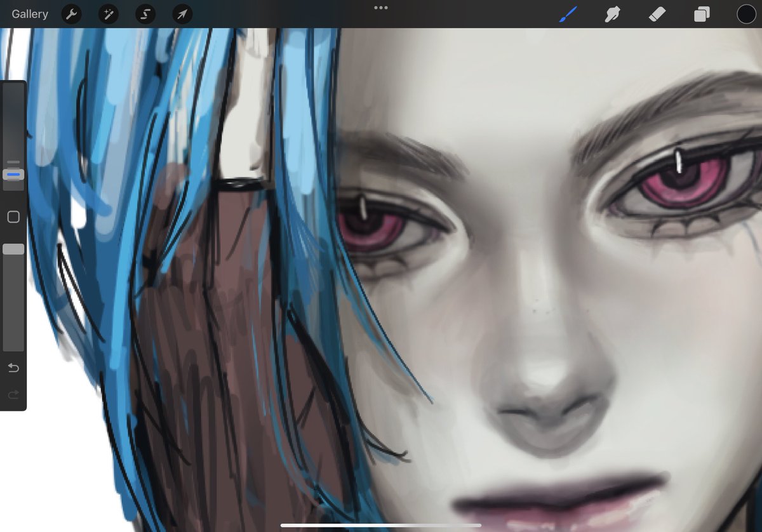
Task: Select the Smudge tool
Action: pos(612,14)
